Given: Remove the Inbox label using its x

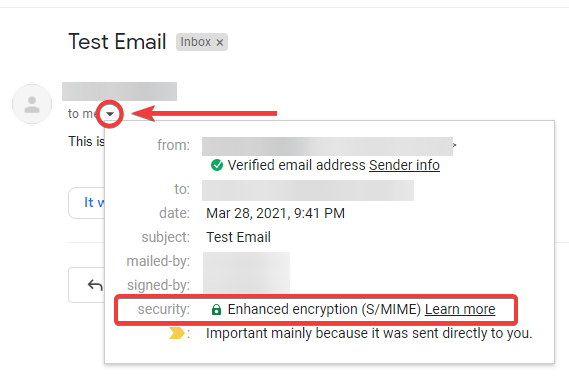Looking at the screenshot, I should [x=220, y=42].
